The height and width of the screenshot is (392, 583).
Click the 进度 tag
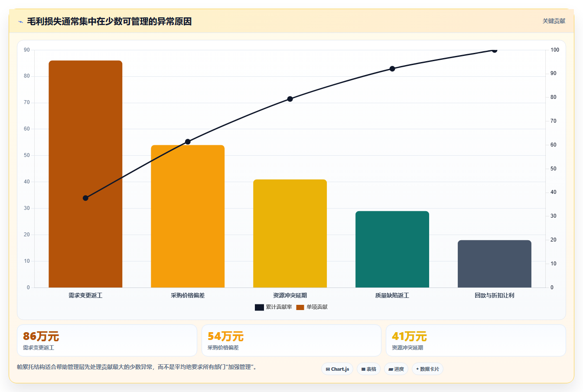click(x=396, y=369)
